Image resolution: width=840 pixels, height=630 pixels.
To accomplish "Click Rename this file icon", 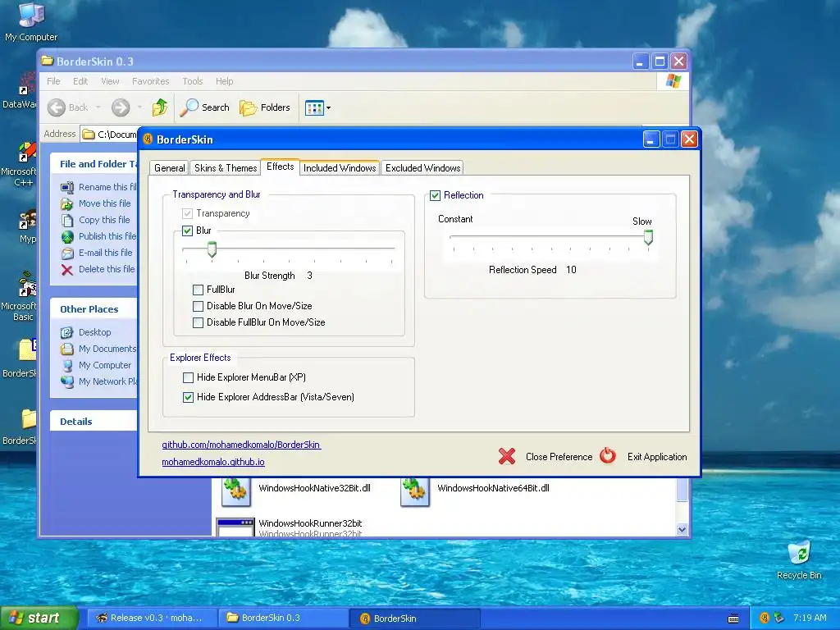I will tap(67, 187).
